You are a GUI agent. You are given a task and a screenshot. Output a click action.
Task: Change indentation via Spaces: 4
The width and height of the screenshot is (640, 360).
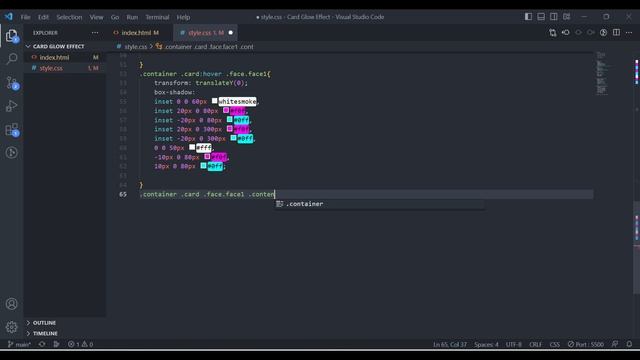point(486,344)
